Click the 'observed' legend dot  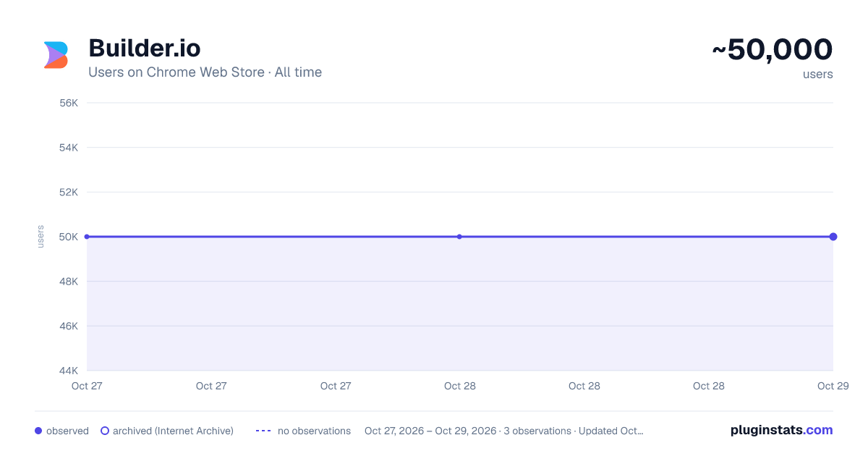click(x=38, y=431)
